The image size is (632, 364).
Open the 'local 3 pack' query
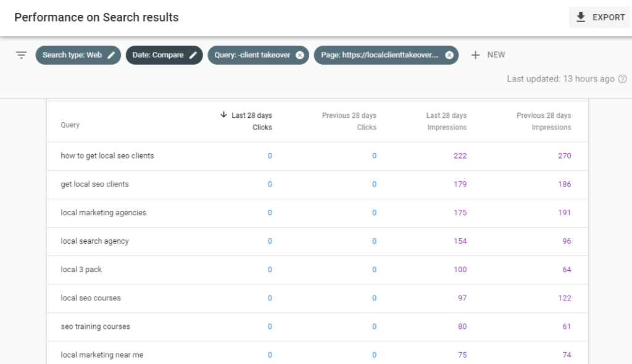(x=81, y=270)
